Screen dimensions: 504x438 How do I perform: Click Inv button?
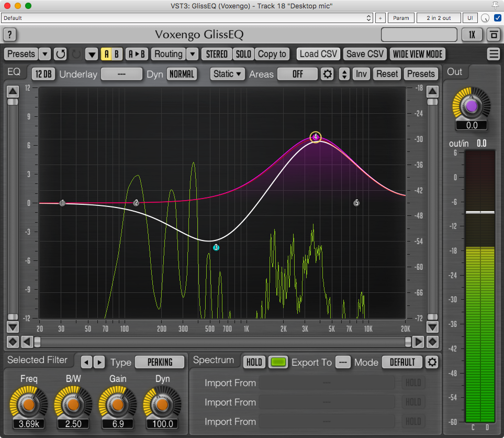(361, 74)
